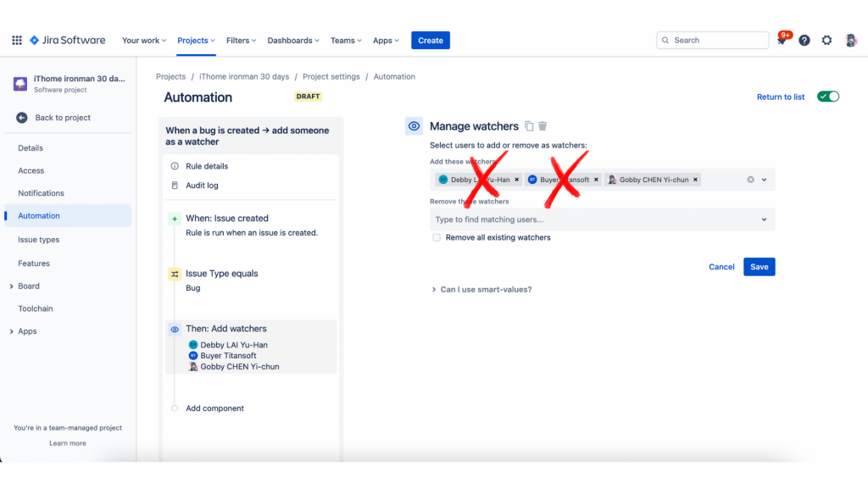The width and height of the screenshot is (868, 488).
Task: Click Projects in the breadcrumb
Action: pyautogui.click(x=170, y=77)
